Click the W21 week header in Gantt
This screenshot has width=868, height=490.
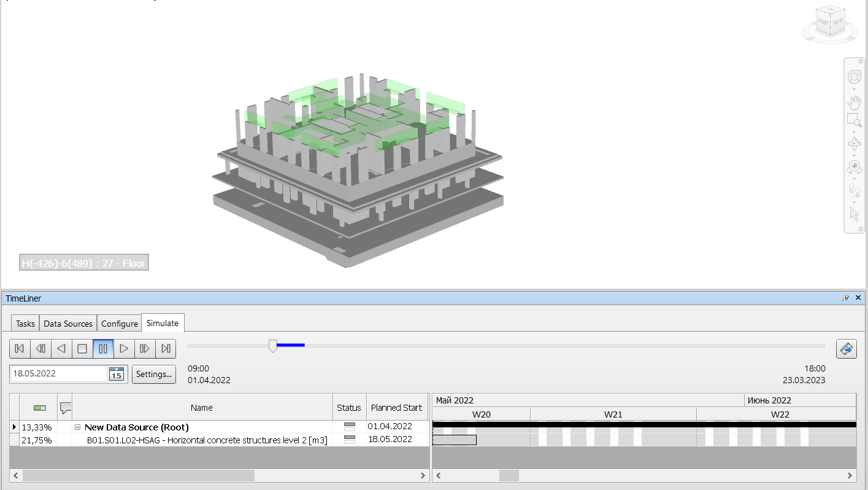coord(613,414)
